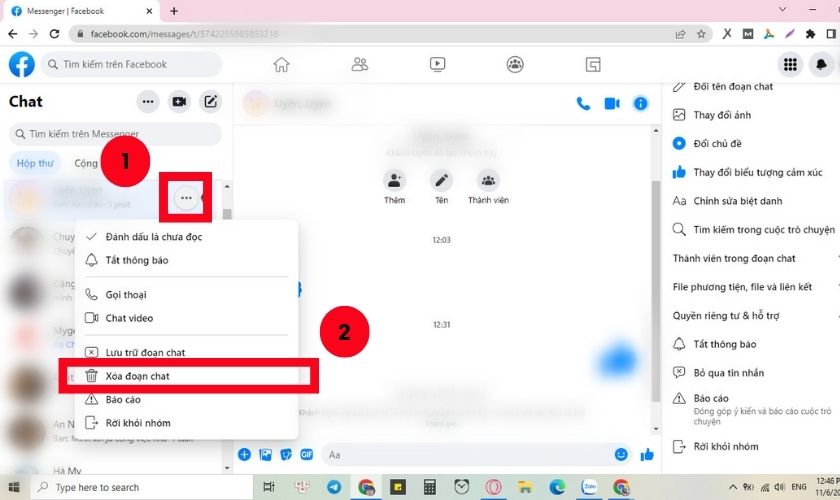The width and height of the screenshot is (840, 500).
Task: Open the Facebook menu grid icon
Action: [x=790, y=65]
